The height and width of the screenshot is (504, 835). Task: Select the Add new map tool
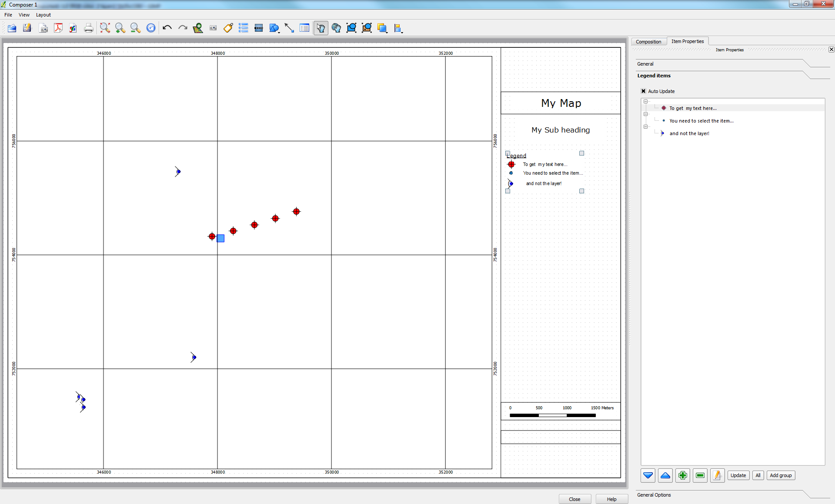click(198, 28)
